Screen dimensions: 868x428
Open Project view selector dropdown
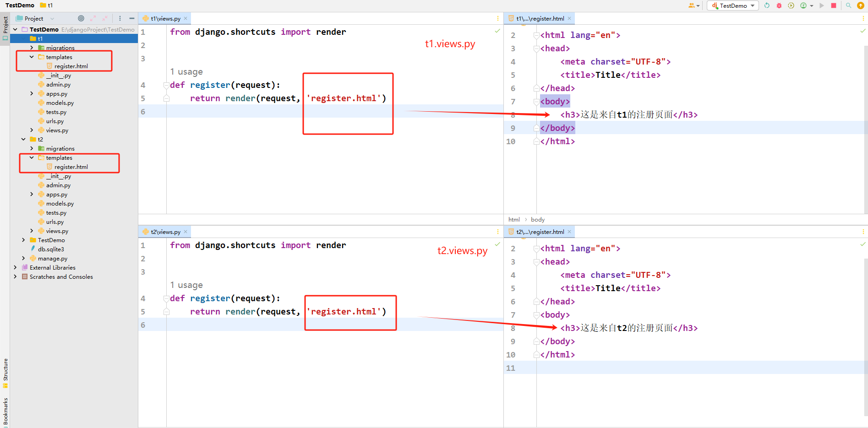(x=35, y=18)
